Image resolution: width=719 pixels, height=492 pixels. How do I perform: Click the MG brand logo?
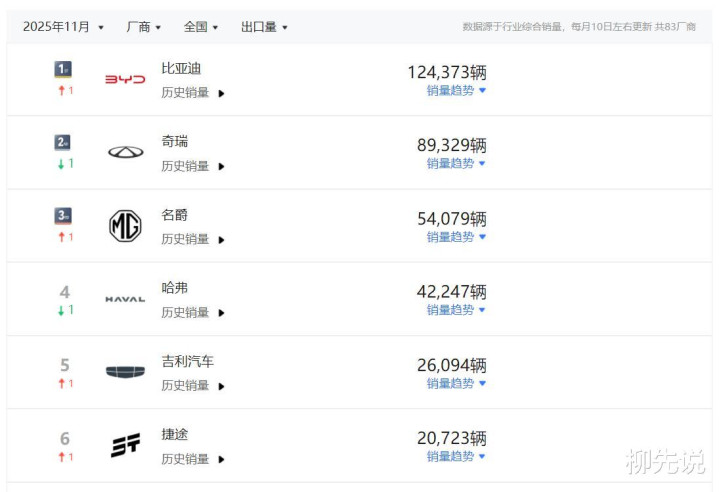(125, 226)
